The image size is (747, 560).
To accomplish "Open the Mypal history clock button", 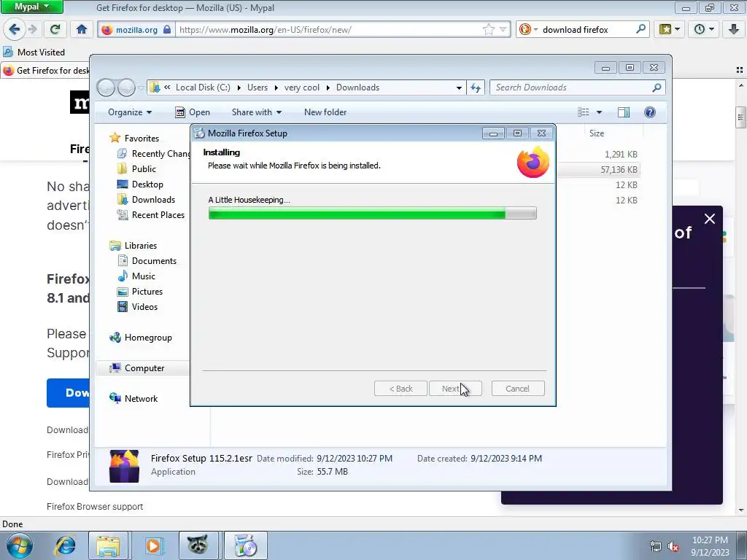I will pyautogui.click(x=704, y=29).
